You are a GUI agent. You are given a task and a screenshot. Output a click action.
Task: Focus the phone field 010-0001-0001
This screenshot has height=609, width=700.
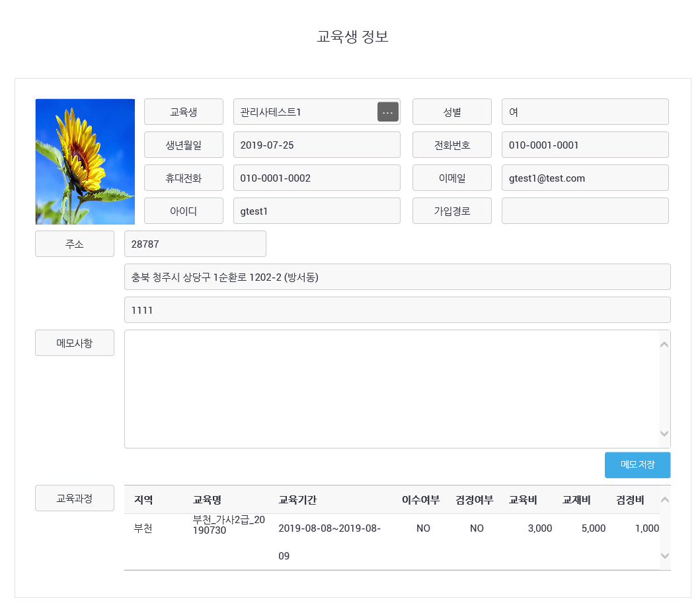(x=585, y=145)
